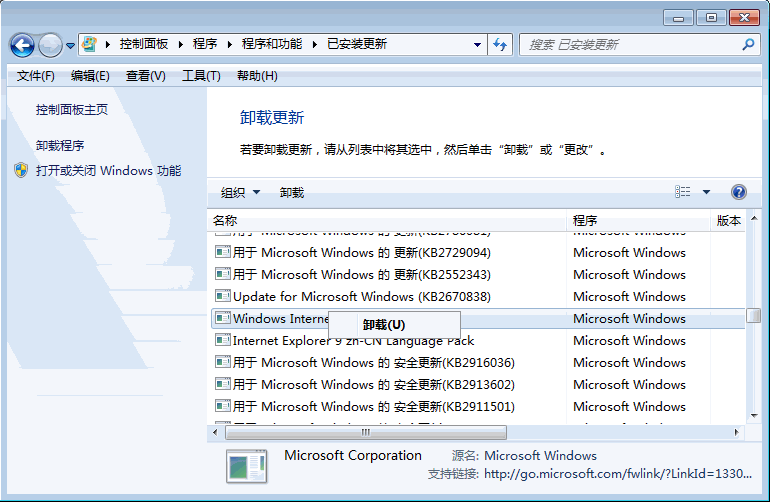The image size is (770, 502).
Task: Click the greyed Forward arrow button
Action: (50, 46)
